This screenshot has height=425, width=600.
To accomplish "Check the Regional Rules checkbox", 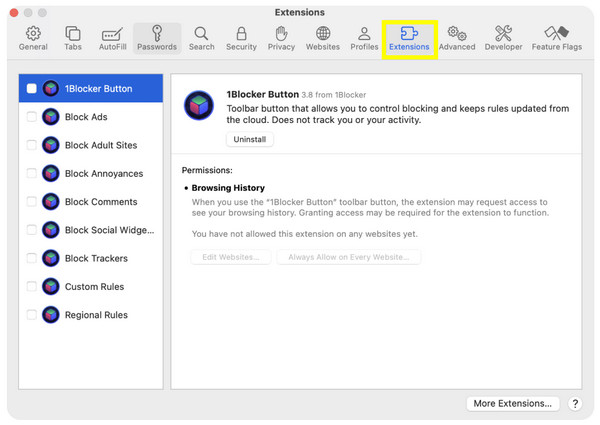I will tap(31, 315).
